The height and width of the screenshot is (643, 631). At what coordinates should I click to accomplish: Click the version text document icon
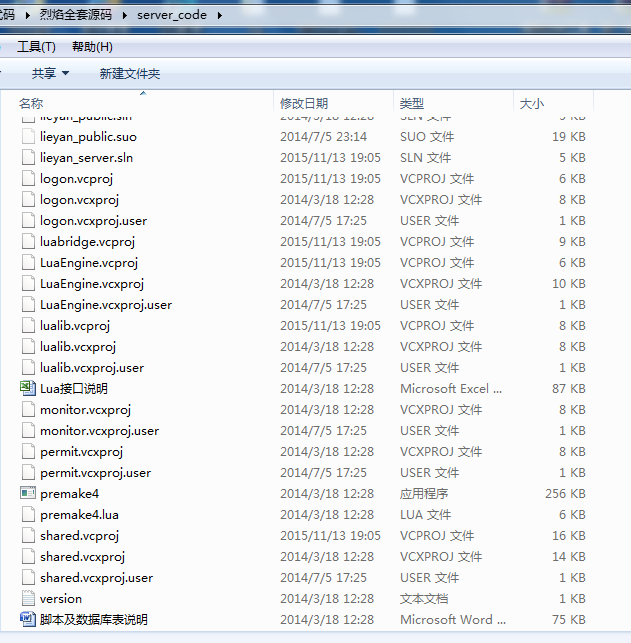pos(28,598)
